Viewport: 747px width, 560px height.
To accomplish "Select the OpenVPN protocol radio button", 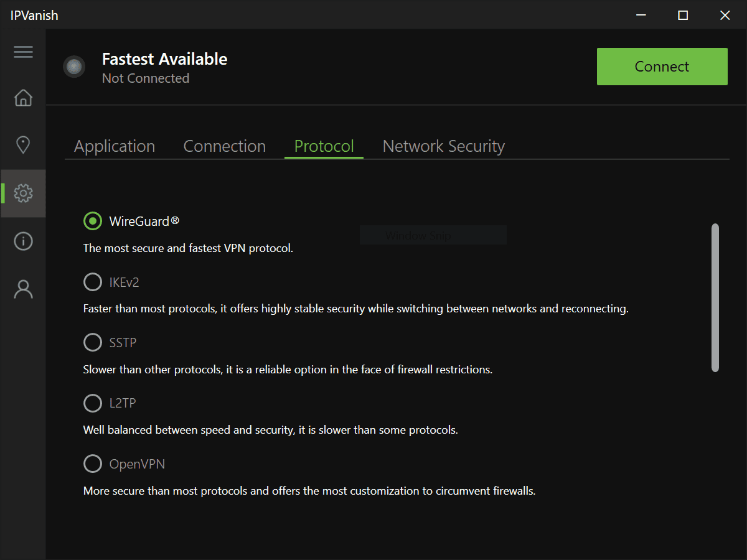I will click(93, 464).
